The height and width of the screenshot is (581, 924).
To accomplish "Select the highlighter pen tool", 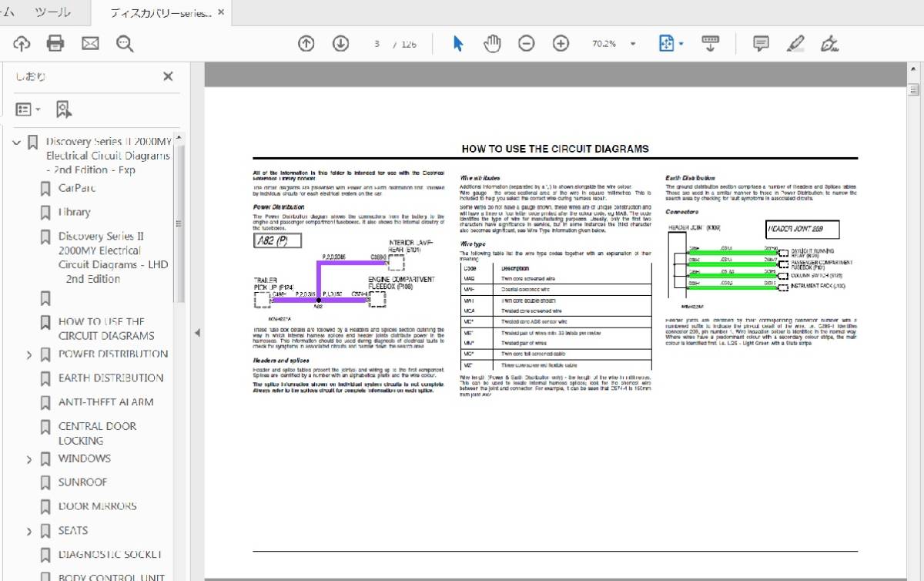I will 795,43.
